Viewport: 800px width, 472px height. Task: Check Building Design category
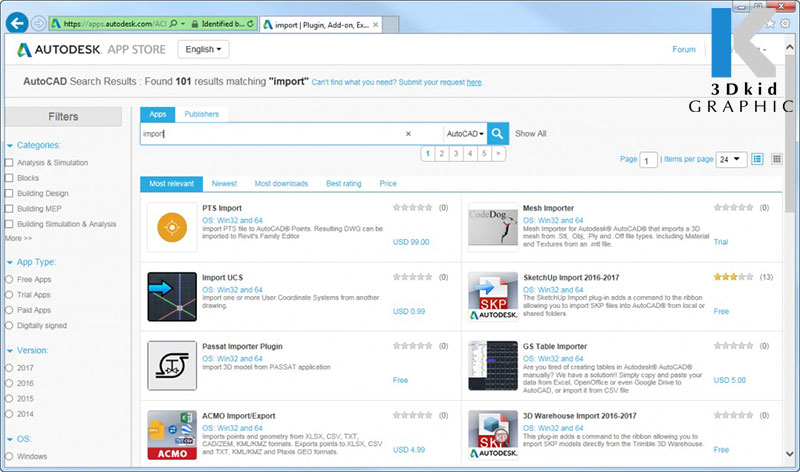9,193
